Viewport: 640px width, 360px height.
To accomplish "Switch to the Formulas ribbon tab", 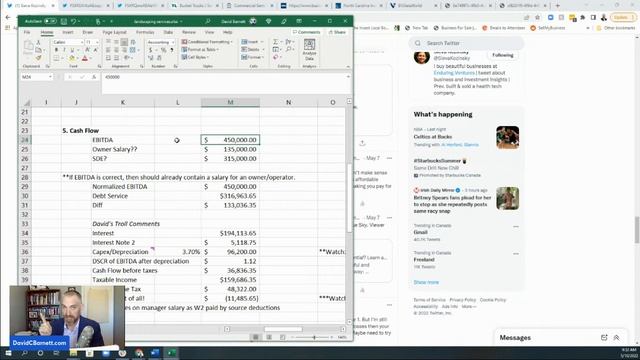I will [145, 32].
